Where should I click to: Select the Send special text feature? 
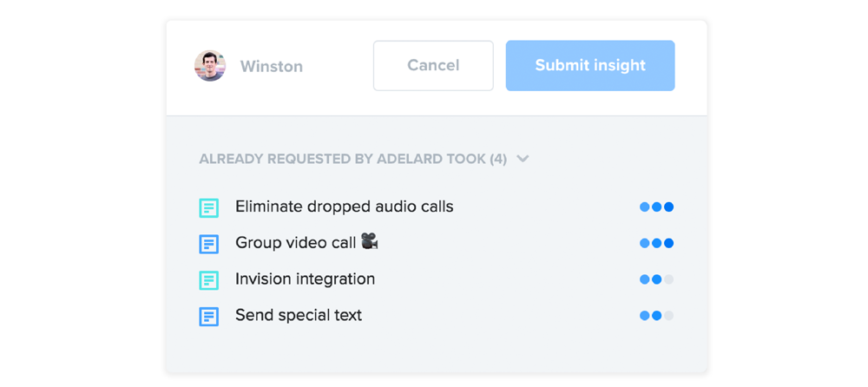(x=299, y=316)
